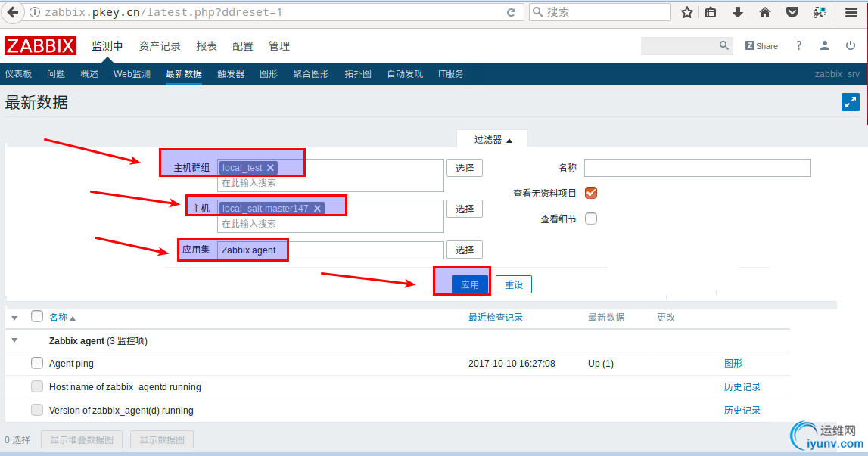The image size is (868, 456).
Task: Go to browser home page icon
Action: pyautogui.click(x=765, y=12)
